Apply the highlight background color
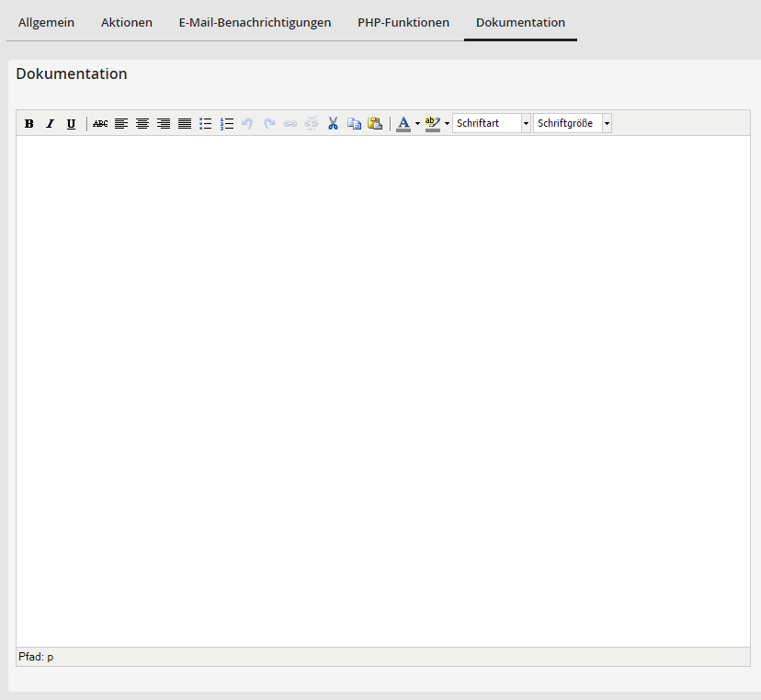 tap(433, 123)
